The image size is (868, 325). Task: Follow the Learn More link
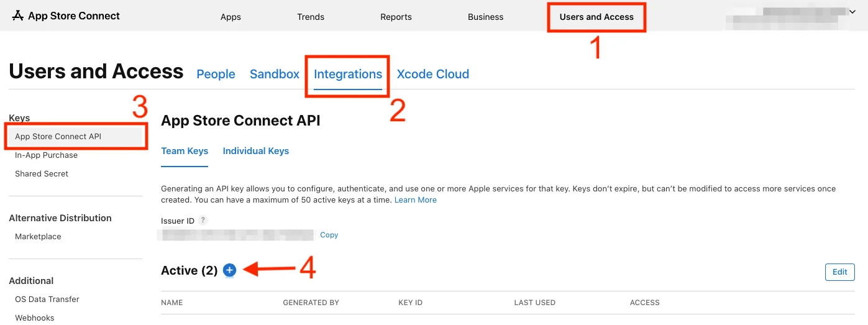tap(416, 200)
